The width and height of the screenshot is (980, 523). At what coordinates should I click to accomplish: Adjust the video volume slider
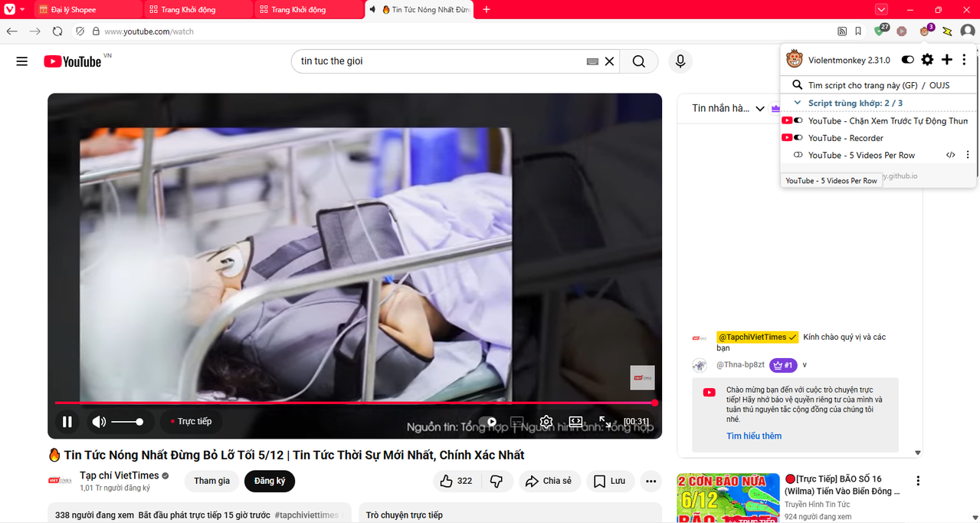pyautogui.click(x=126, y=422)
